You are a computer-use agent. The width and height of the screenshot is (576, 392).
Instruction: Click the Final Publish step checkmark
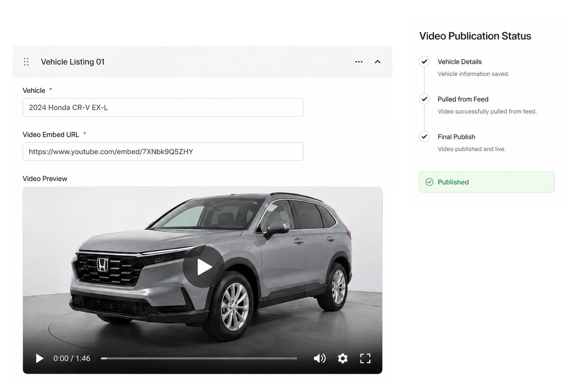tap(424, 137)
